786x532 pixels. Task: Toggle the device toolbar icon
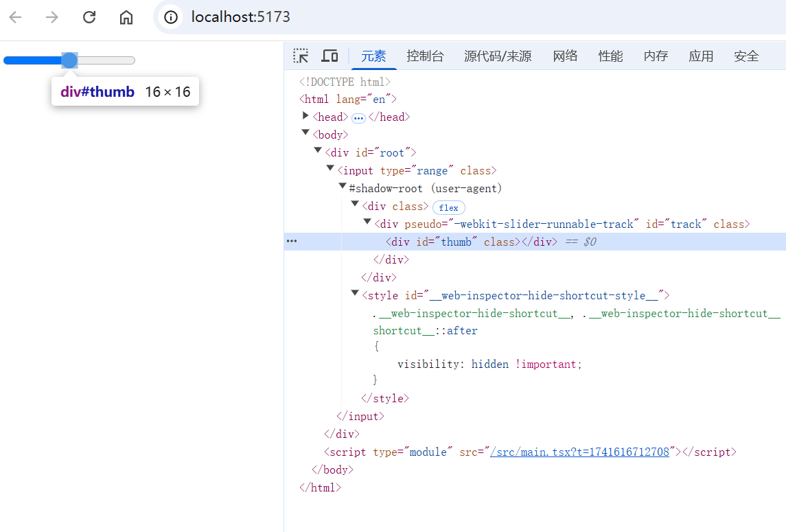pos(330,56)
